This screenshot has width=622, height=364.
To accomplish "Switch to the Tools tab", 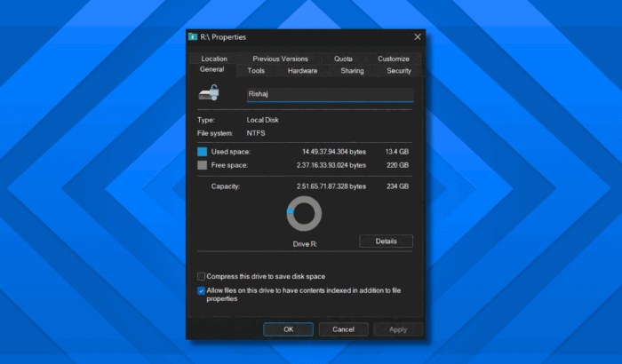I will pos(256,70).
